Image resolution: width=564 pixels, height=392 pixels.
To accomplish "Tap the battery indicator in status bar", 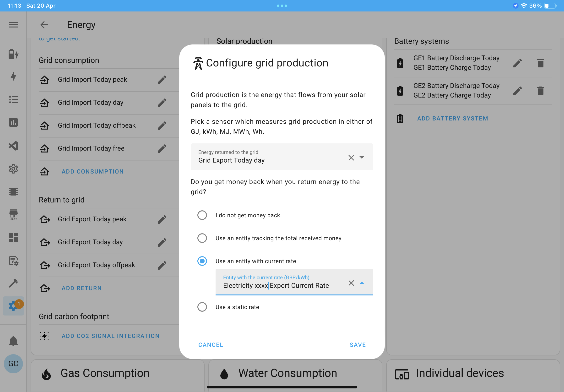I will coord(550,6).
